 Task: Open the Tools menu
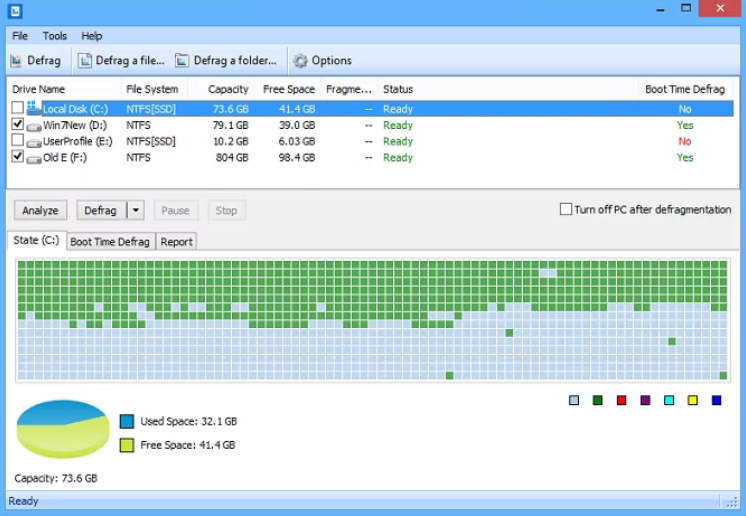tap(55, 36)
